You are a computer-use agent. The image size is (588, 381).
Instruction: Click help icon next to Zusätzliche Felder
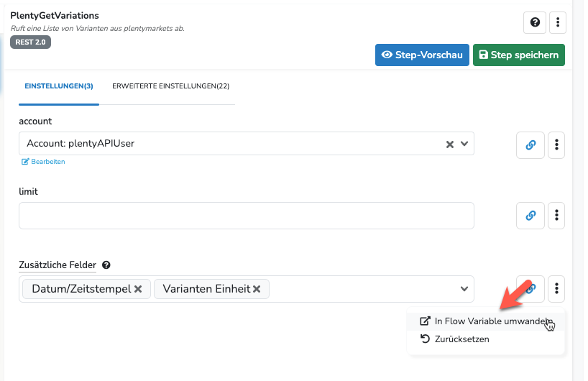pyautogui.click(x=106, y=265)
